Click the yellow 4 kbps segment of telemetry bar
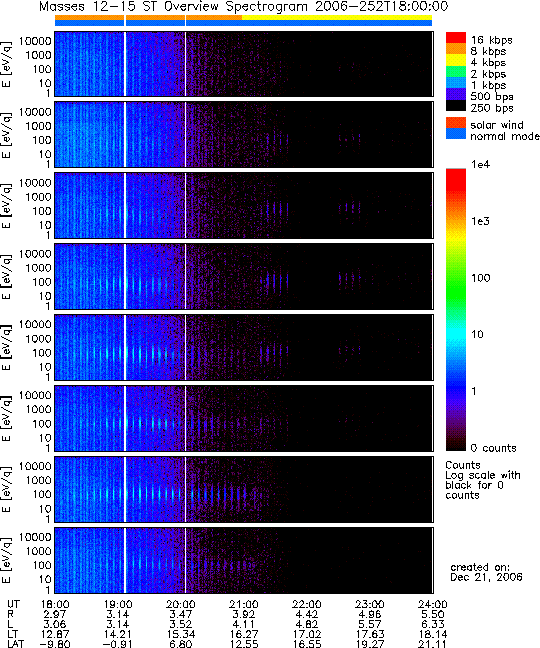 pos(337,18)
